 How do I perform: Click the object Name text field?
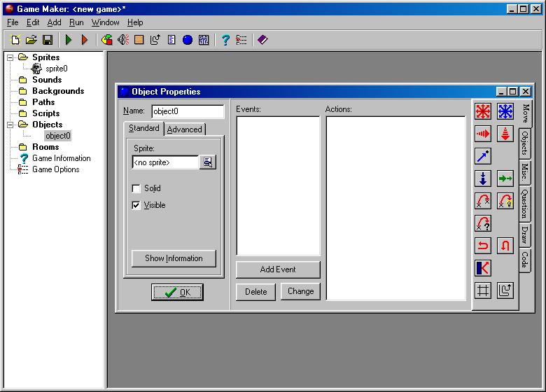click(188, 111)
